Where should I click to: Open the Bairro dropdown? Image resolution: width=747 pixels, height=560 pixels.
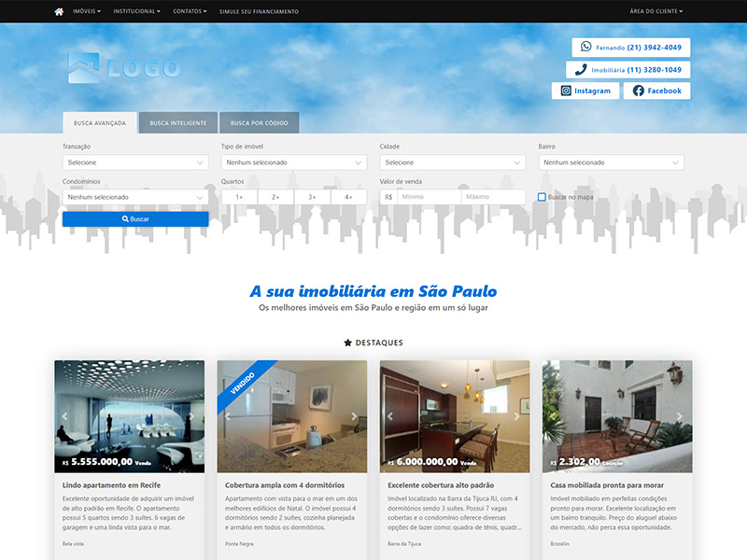612,162
